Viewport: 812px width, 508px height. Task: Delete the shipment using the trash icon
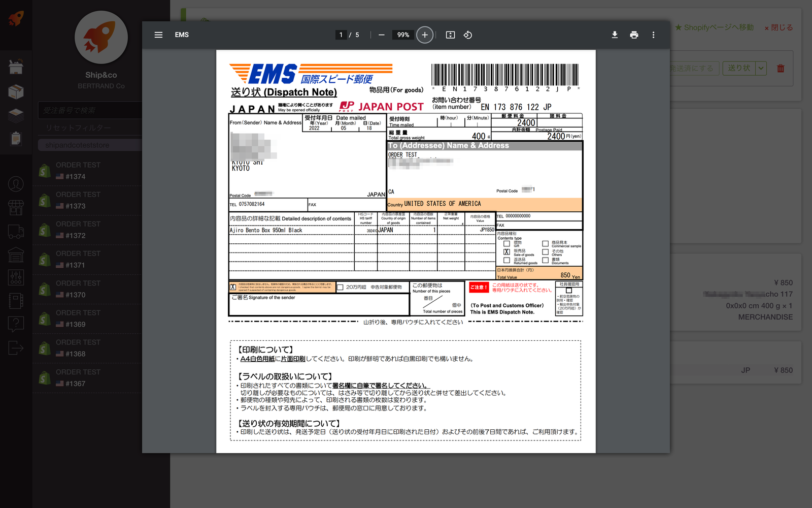(x=781, y=68)
